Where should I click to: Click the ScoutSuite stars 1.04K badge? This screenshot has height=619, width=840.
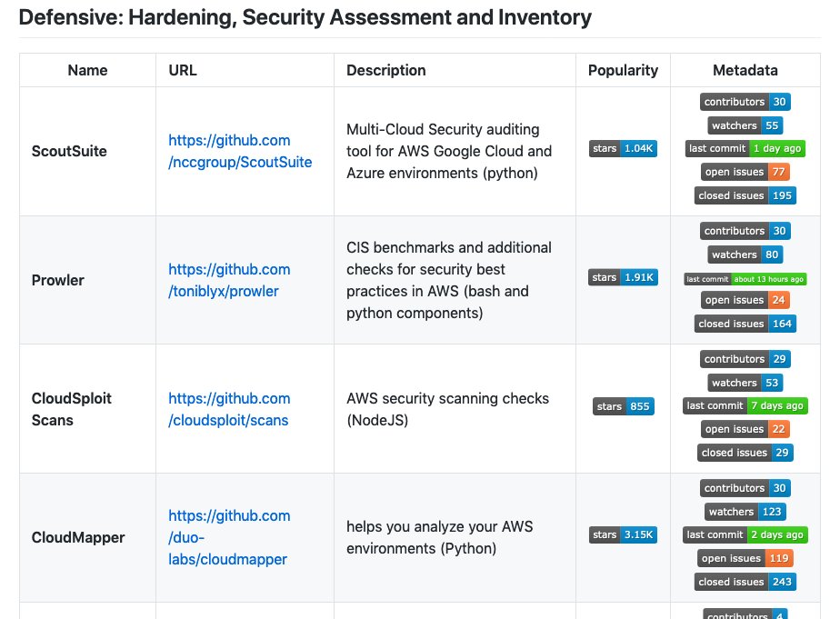tap(623, 148)
